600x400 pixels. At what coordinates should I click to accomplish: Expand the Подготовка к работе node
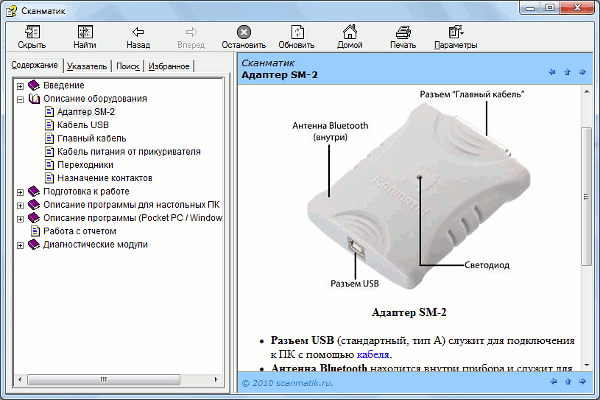20,191
